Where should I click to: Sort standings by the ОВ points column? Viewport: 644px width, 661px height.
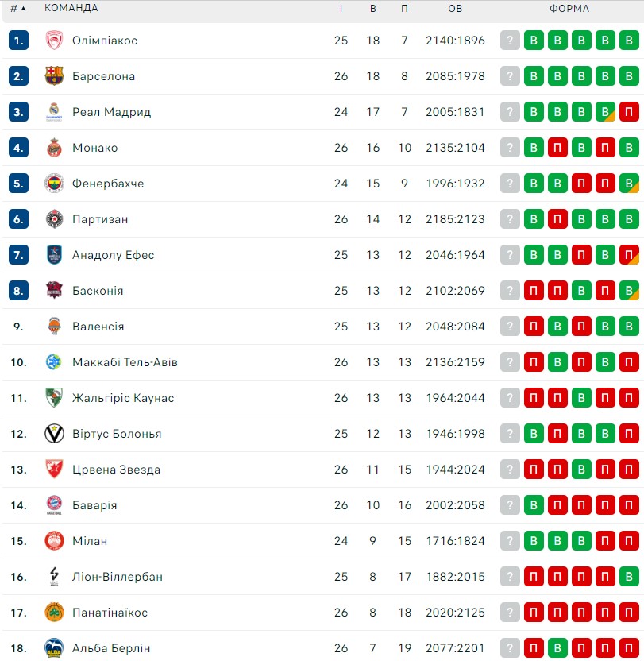point(455,8)
